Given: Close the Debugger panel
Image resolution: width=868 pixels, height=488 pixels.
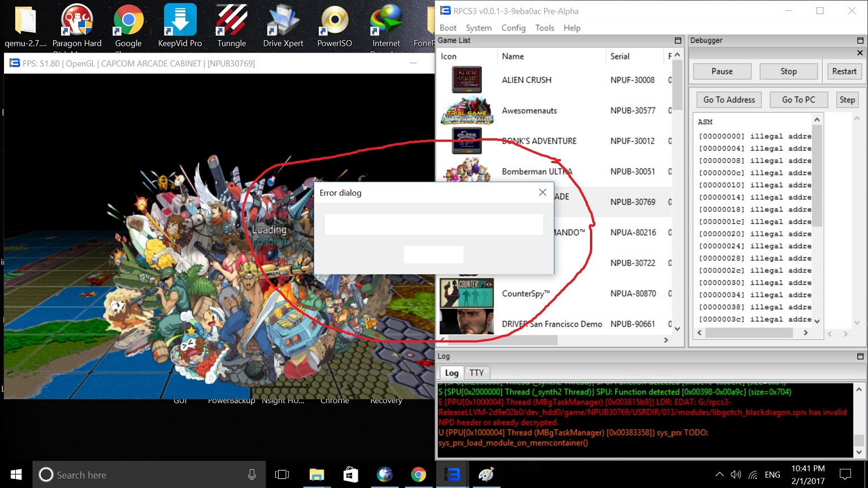Looking at the screenshot, I should 860,53.
